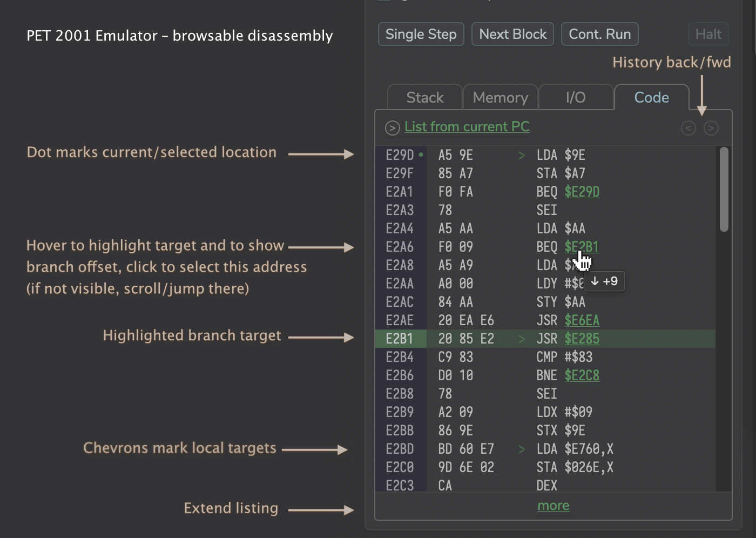Select address E29F in listing
756x538 pixels.
pyautogui.click(x=400, y=173)
